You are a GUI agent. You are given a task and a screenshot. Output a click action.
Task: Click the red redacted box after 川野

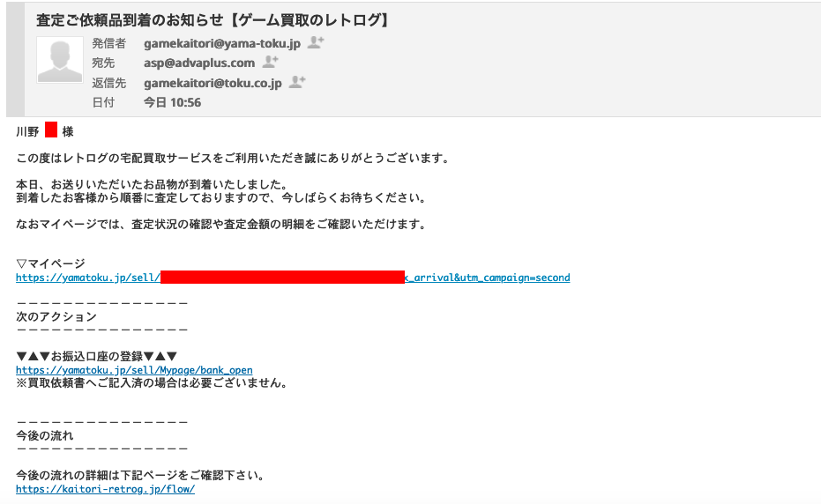pyautogui.click(x=51, y=130)
